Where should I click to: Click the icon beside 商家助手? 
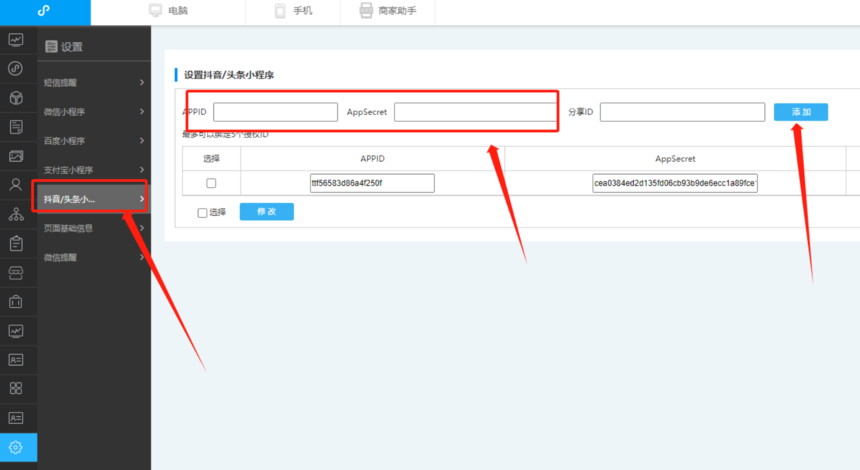(366, 10)
